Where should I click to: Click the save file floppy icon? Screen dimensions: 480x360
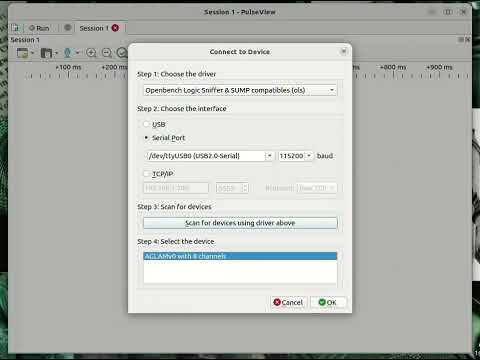click(x=46, y=53)
